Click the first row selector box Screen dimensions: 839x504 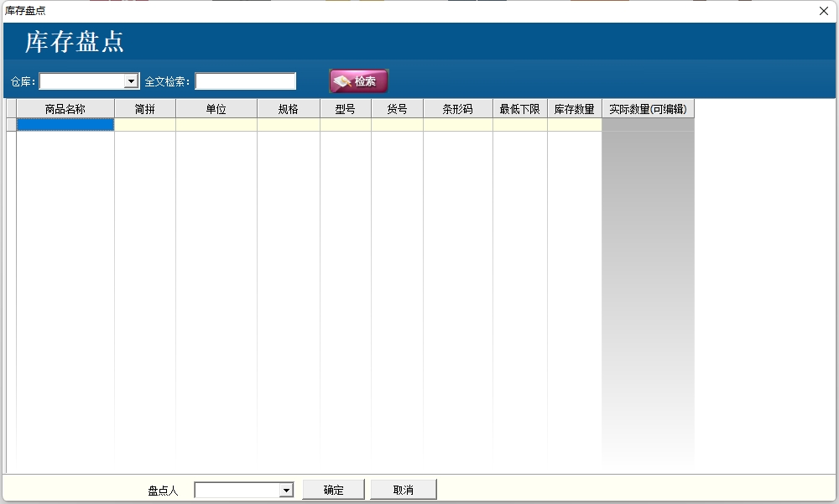click(x=11, y=125)
